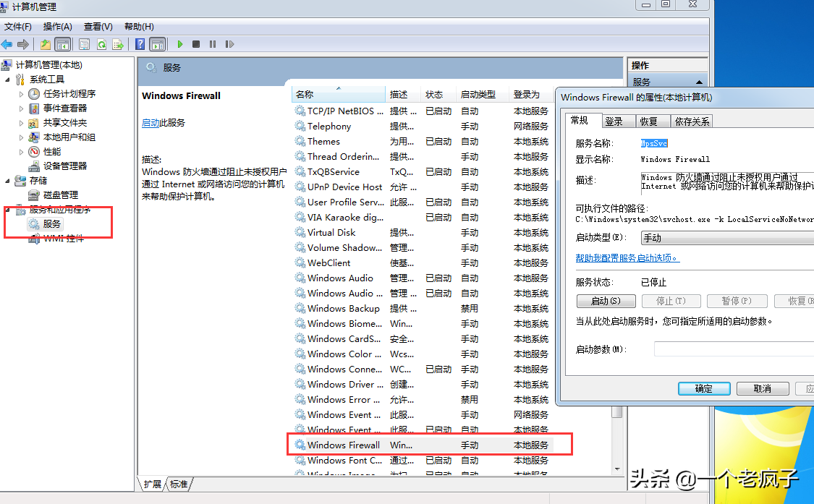Click the Restart service toolbar icon
The height and width of the screenshot is (504, 814).
(x=229, y=44)
